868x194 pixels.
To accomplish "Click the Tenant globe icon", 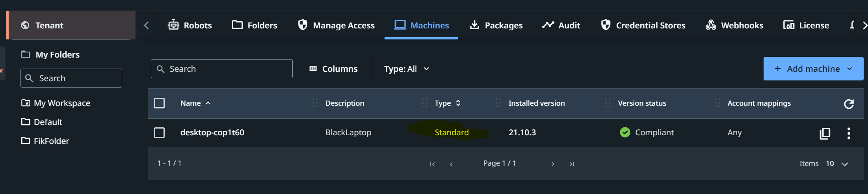I will (x=25, y=25).
